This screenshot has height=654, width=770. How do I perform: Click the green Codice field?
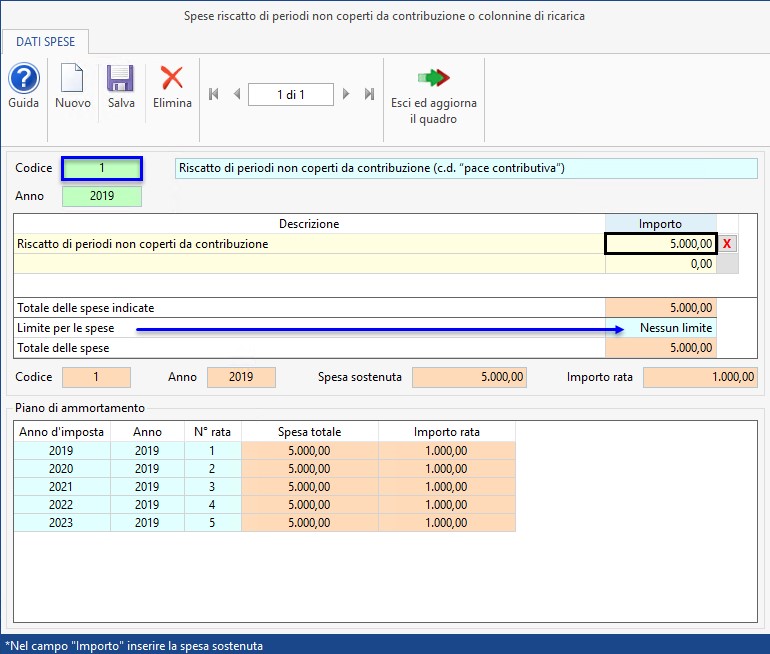tap(102, 168)
